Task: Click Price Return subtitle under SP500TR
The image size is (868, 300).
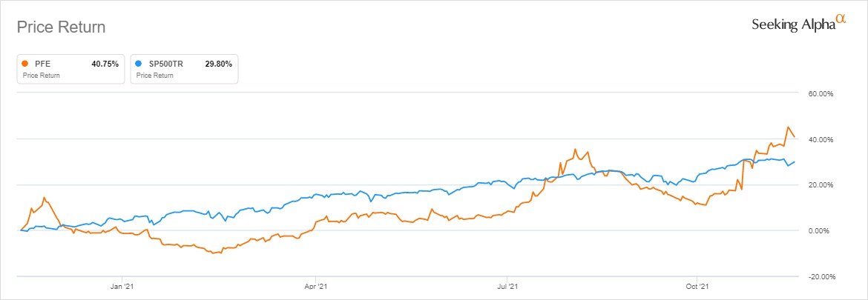Action: click(x=154, y=76)
